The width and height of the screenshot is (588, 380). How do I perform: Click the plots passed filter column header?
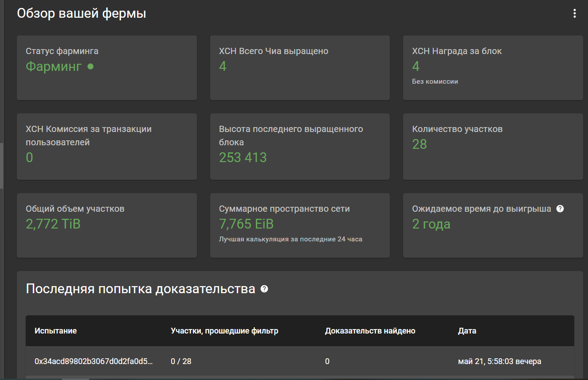coord(224,331)
